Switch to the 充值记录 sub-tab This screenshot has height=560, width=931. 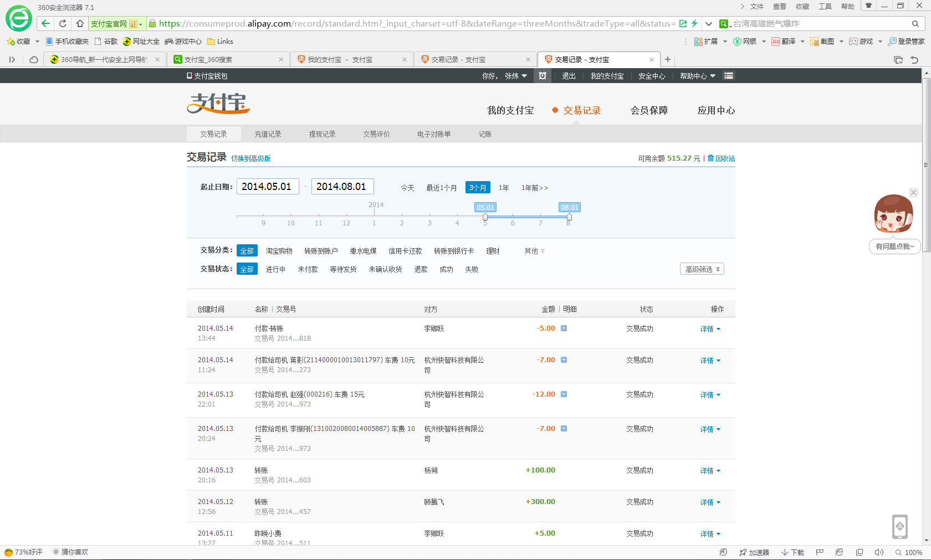click(x=268, y=134)
